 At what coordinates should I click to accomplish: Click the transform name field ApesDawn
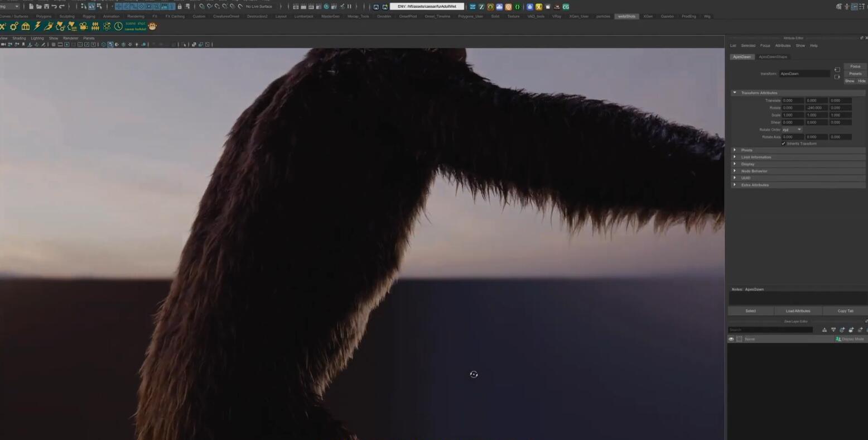tap(804, 74)
